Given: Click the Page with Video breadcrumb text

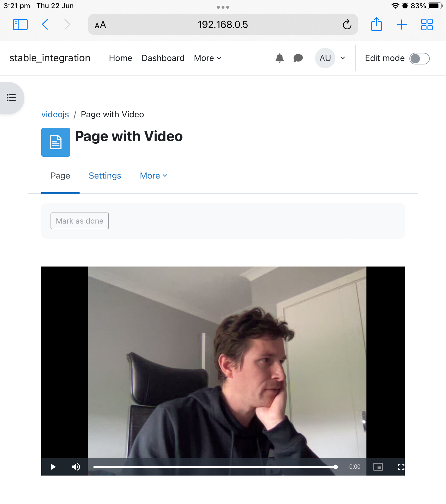Looking at the screenshot, I should point(112,114).
